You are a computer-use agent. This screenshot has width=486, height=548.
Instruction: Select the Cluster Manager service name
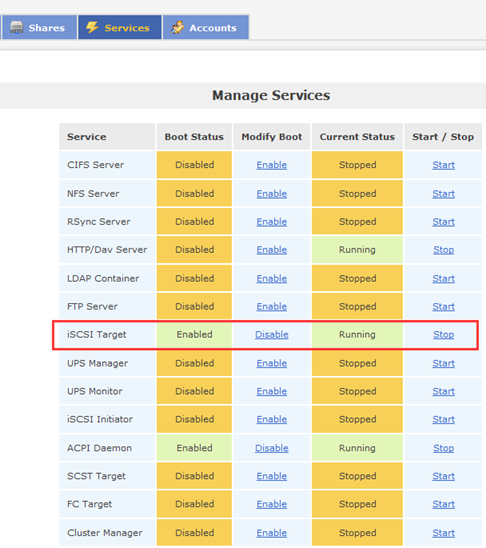pyautogui.click(x=104, y=533)
